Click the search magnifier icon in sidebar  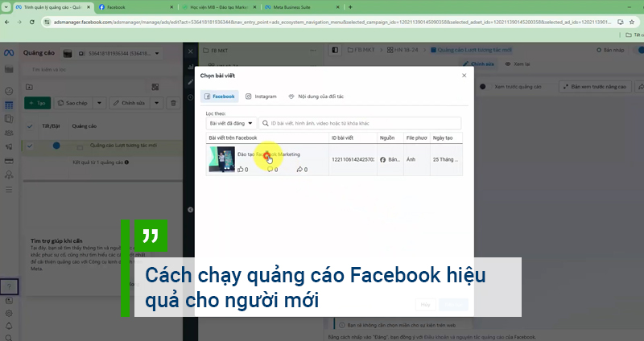[9, 338]
